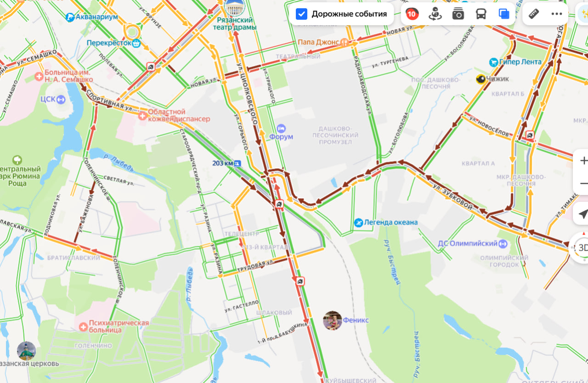588x383 pixels.
Task: Open the three-dots more options menu
Action: click(x=557, y=14)
